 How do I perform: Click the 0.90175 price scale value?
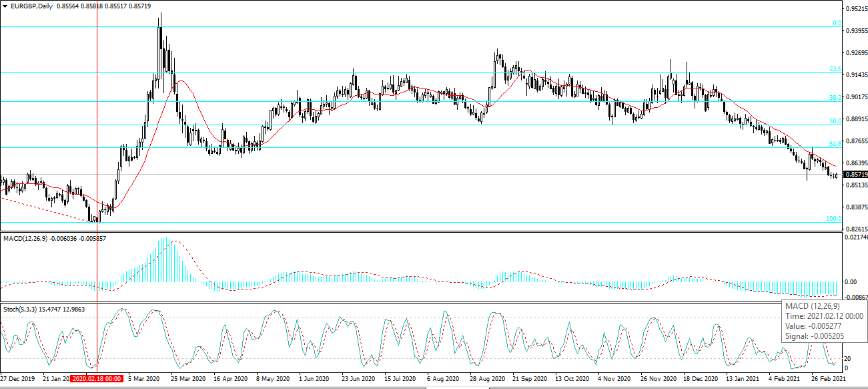point(856,97)
